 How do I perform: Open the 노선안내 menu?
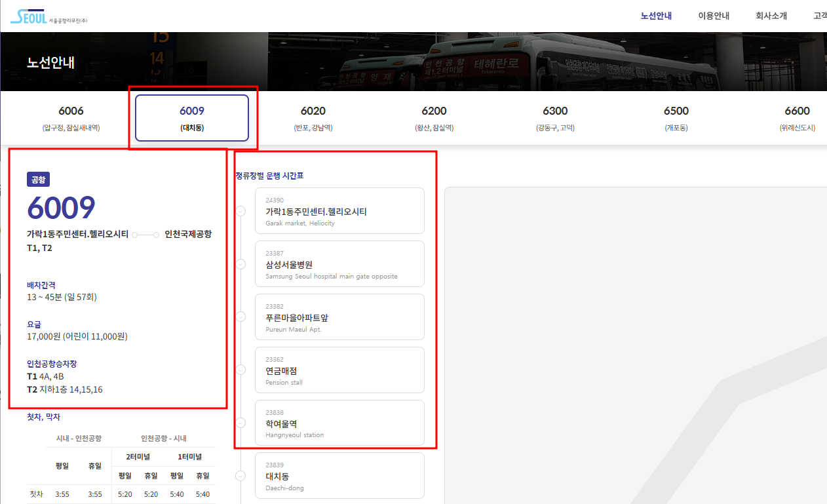(x=656, y=16)
